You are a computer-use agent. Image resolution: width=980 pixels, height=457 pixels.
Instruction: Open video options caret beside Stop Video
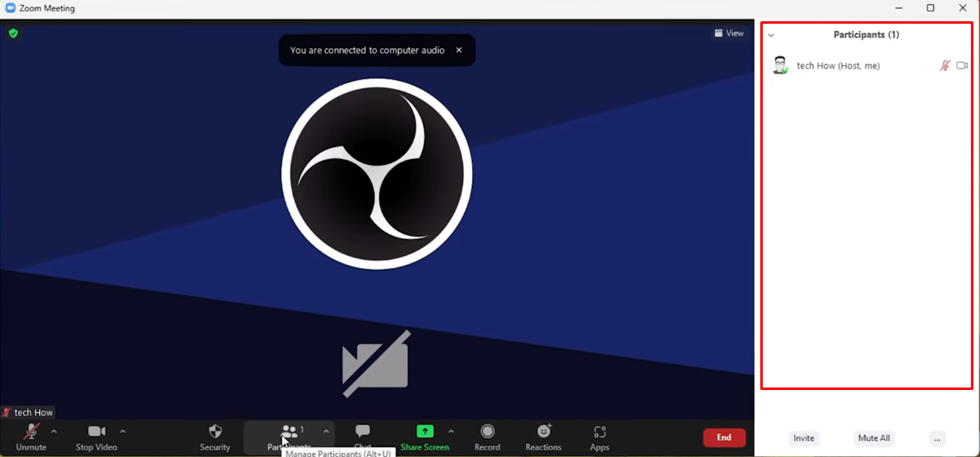pyautogui.click(x=122, y=431)
